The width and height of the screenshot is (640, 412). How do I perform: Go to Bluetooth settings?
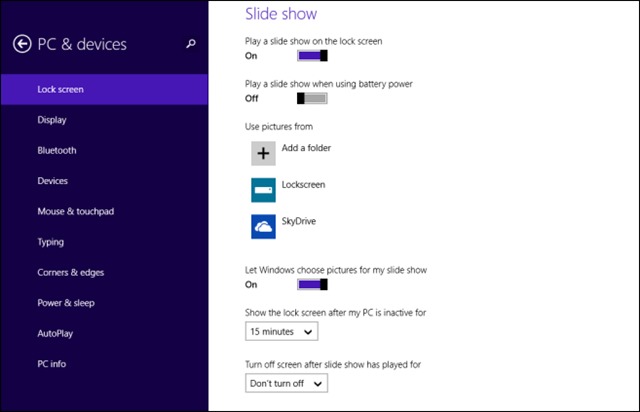coord(57,151)
